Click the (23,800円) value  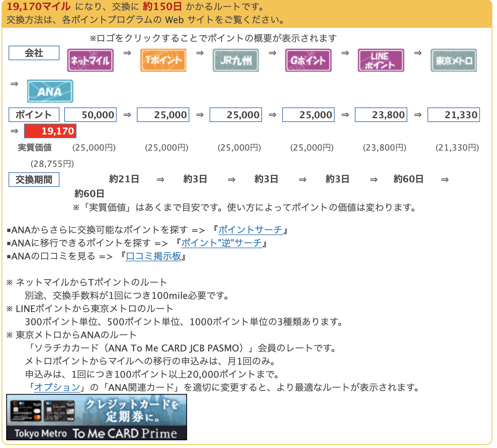(x=385, y=148)
